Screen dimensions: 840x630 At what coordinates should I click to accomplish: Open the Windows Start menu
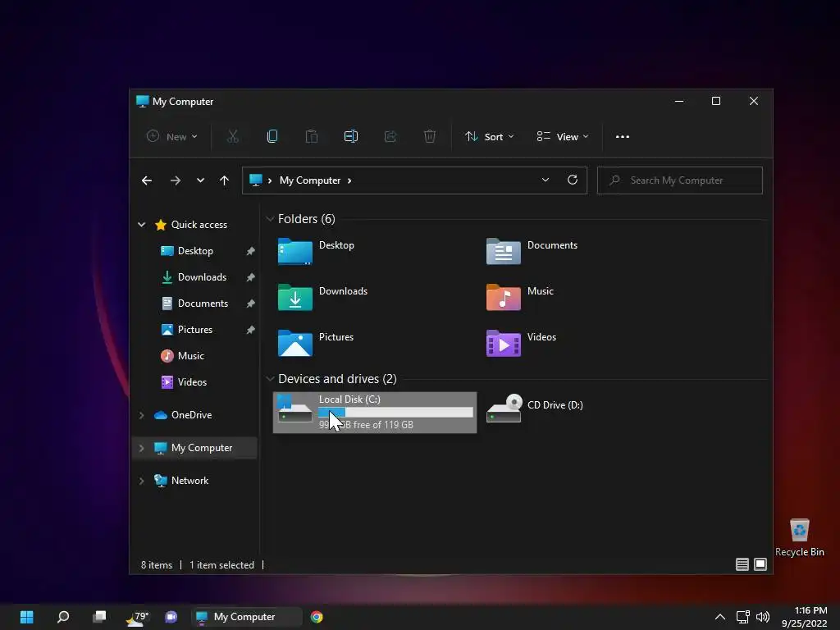pyautogui.click(x=26, y=617)
